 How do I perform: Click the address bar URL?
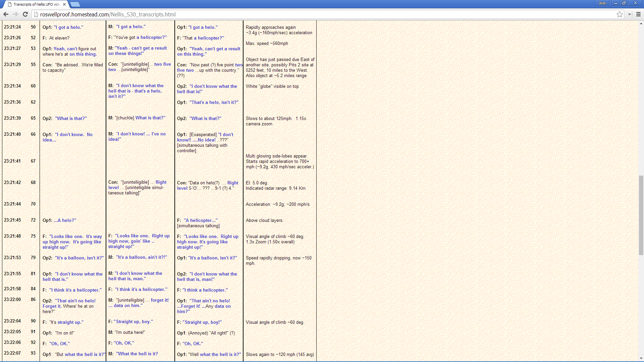[108, 14]
